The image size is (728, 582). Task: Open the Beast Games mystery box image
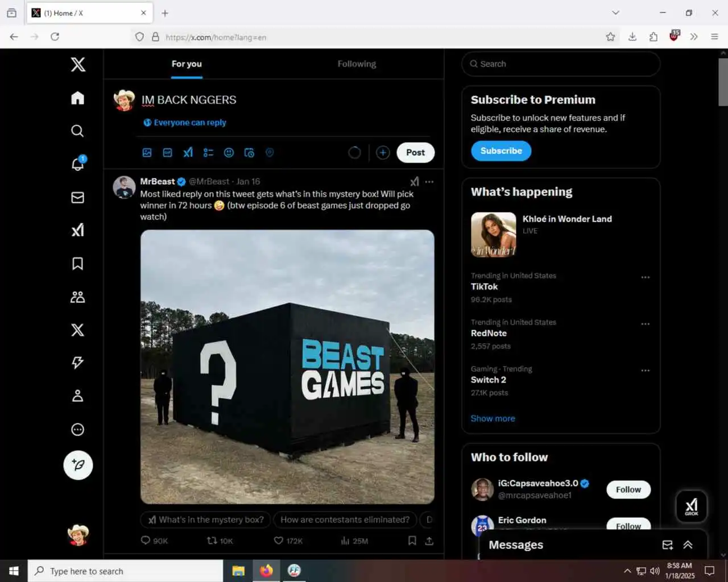287,367
